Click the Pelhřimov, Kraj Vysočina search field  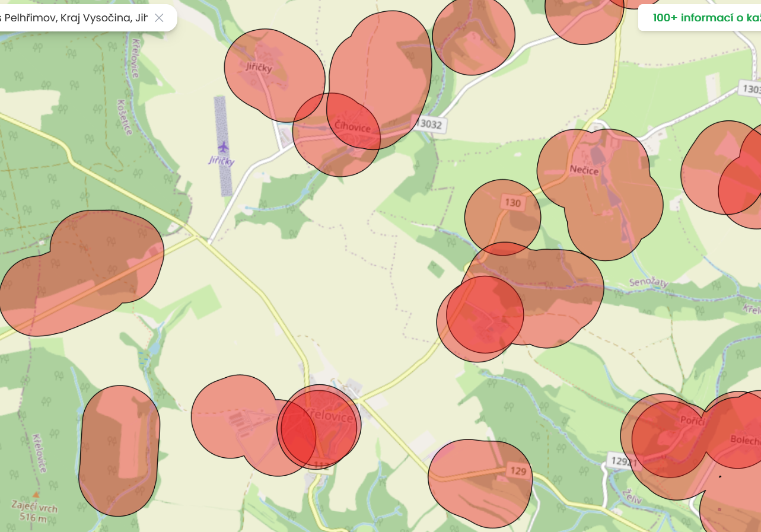point(74,18)
